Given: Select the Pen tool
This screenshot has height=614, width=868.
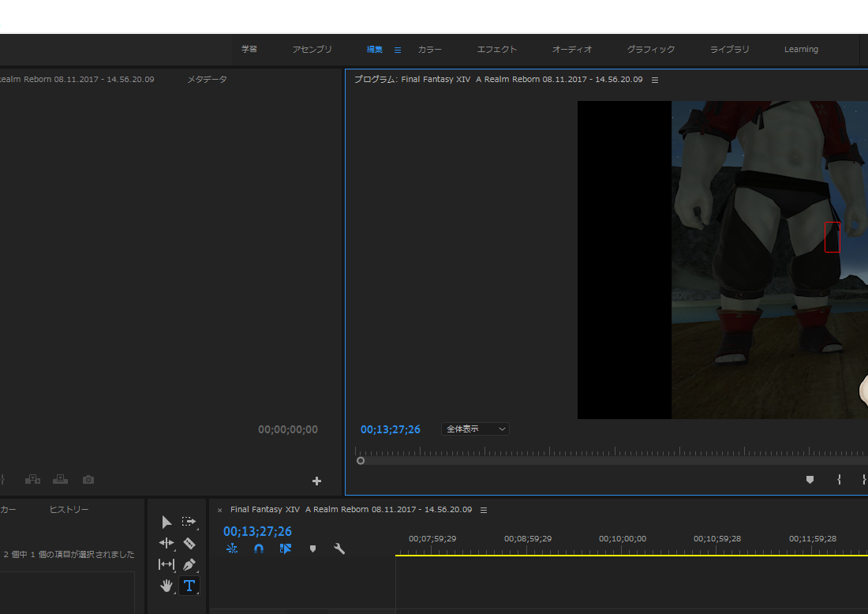Looking at the screenshot, I should pos(189,564).
